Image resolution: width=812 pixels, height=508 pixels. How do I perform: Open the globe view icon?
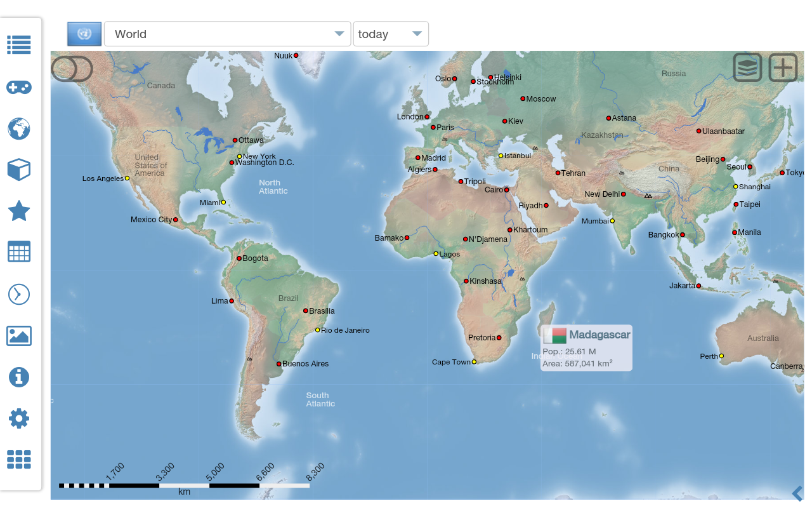18,129
